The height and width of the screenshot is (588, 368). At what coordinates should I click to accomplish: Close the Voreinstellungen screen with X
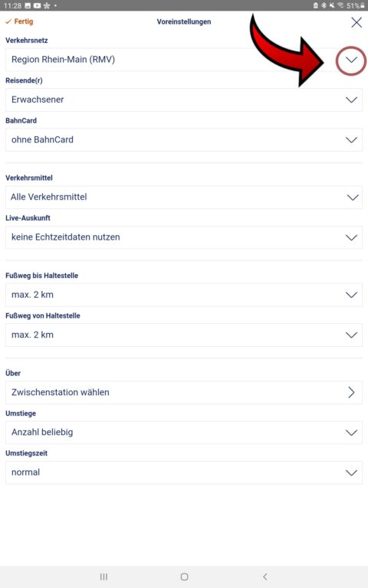(x=356, y=22)
